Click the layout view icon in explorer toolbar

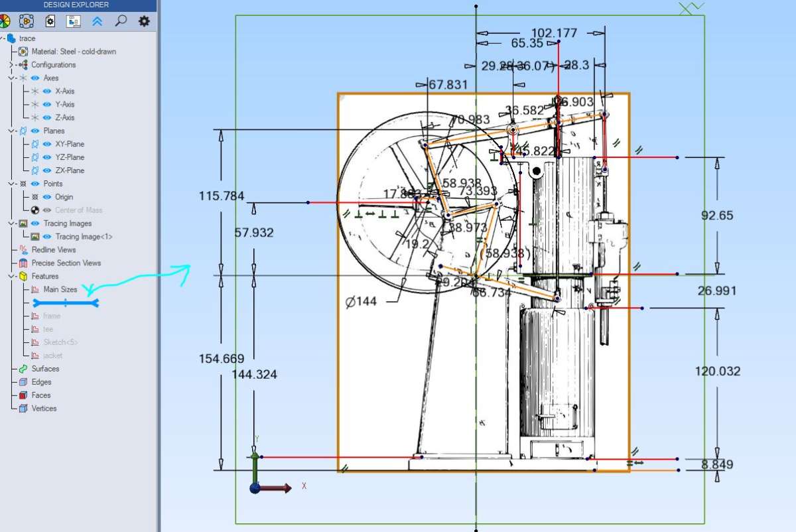74,21
